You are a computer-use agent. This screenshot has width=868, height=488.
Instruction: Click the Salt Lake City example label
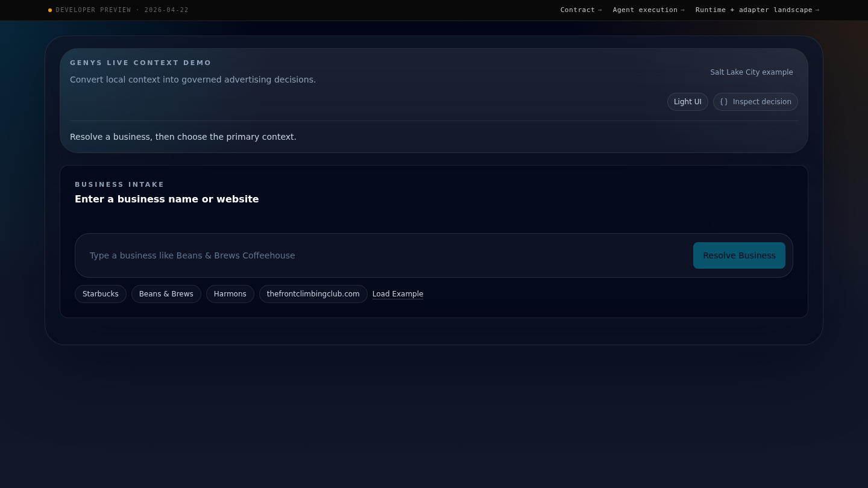752,72
